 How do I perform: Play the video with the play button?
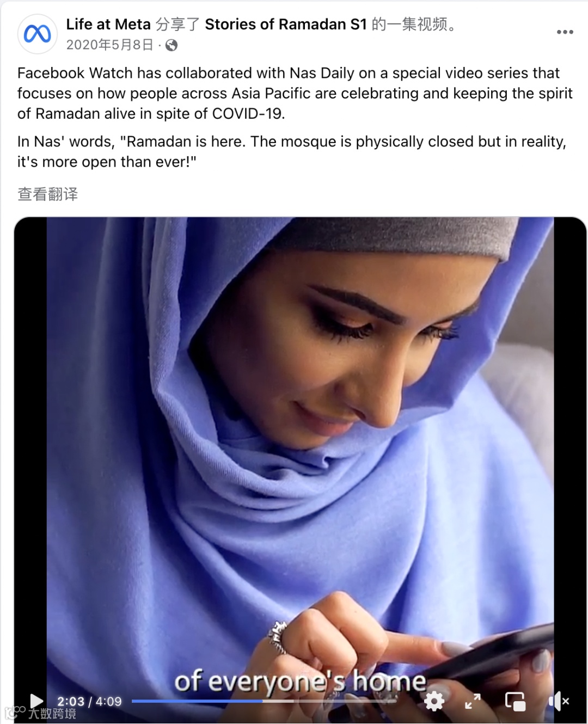[36, 701]
